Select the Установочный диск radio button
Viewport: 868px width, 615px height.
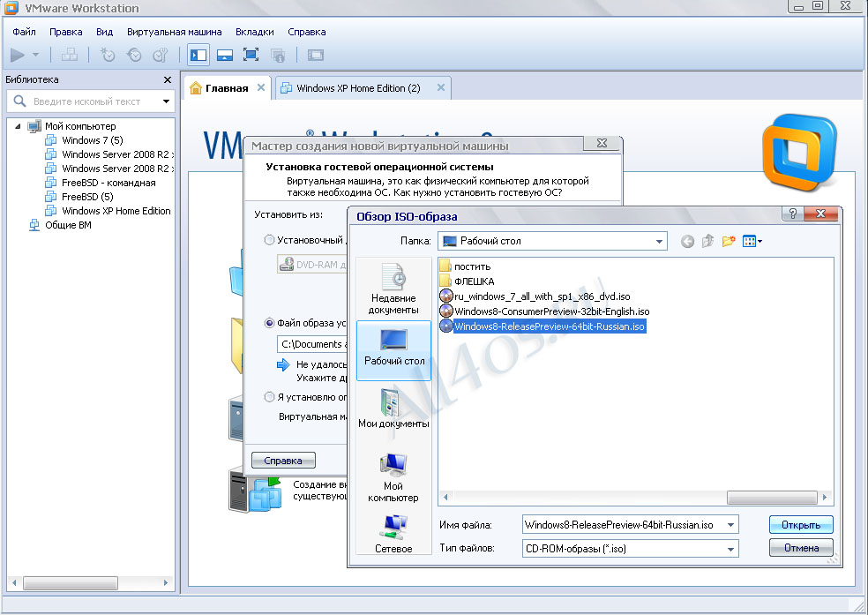(270, 240)
